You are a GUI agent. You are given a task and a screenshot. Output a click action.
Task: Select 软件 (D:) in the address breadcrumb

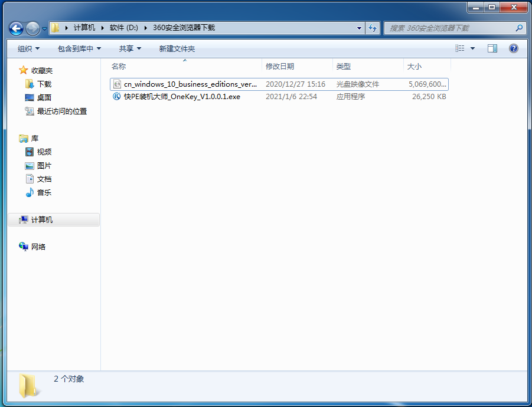124,28
